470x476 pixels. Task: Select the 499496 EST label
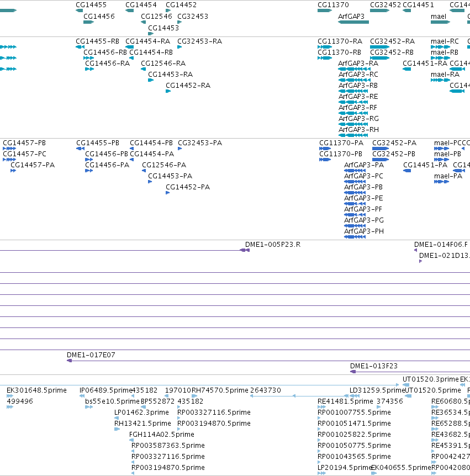tap(20, 401)
